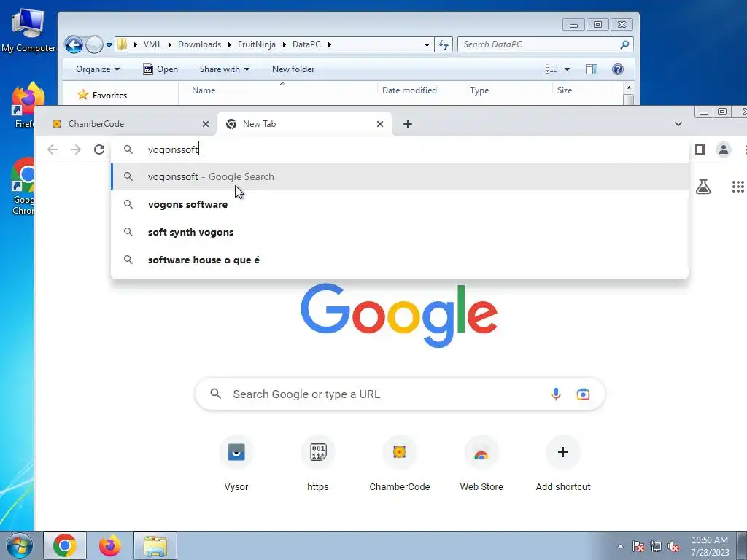Click the Action Center flag icon
The width and height of the screenshot is (747, 560).
click(x=638, y=547)
